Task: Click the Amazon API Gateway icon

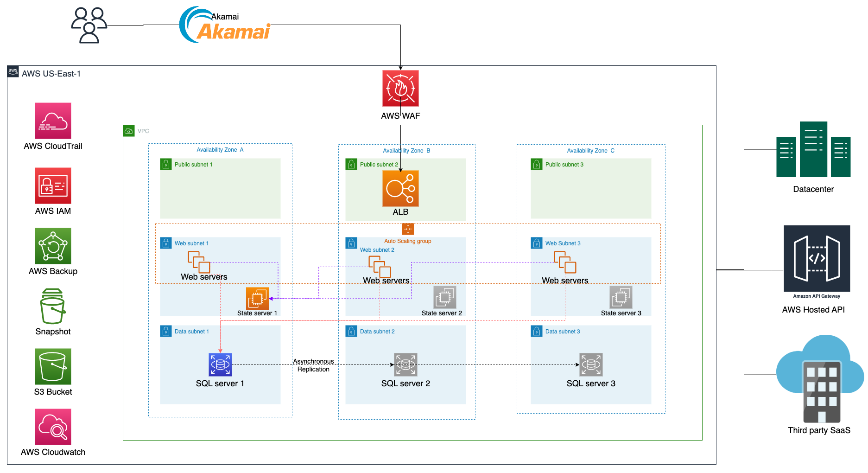Action: pyautogui.click(x=817, y=259)
